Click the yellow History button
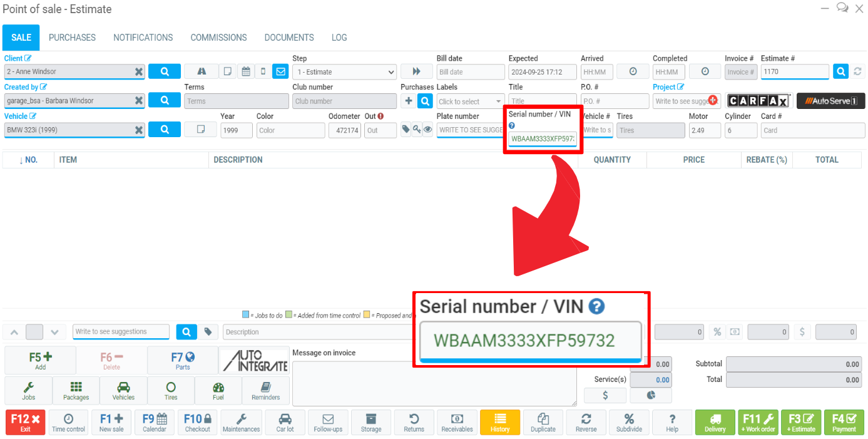 [500, 422]
